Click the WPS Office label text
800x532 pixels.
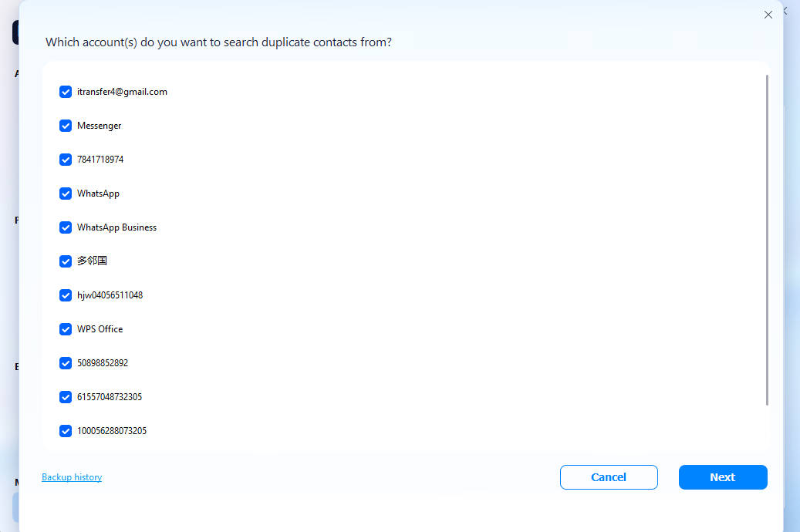tap(100, 329)
